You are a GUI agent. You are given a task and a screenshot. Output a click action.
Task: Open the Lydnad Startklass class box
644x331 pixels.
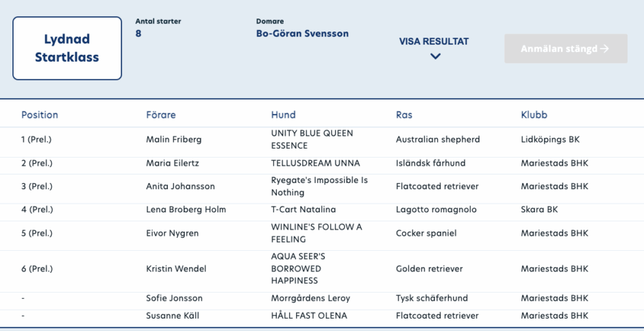(x=67, y=49)
